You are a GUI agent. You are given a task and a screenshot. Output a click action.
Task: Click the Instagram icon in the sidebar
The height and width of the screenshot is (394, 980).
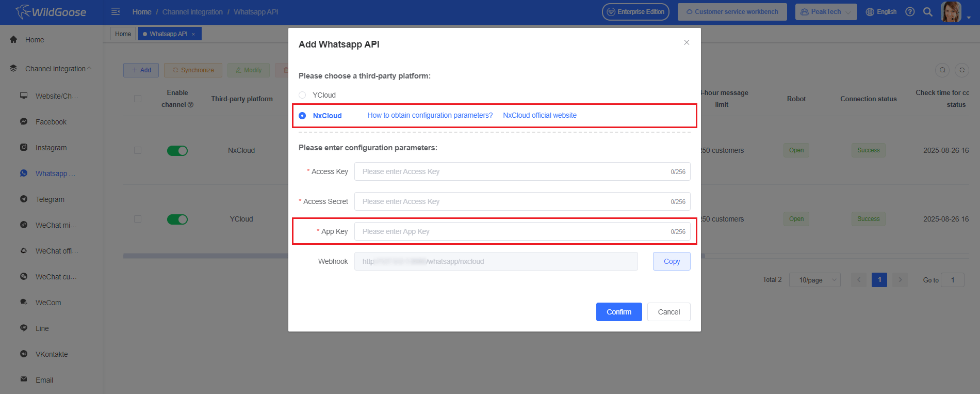[x=24, y=147]
